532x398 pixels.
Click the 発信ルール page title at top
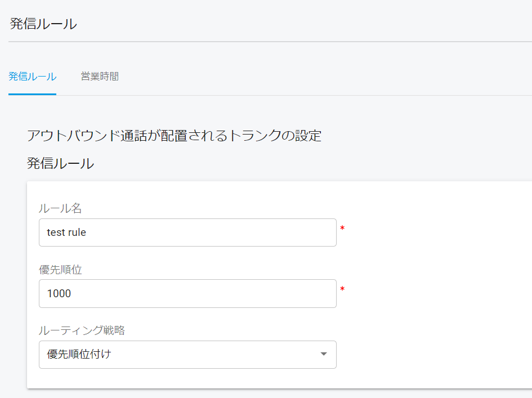tap(43, 24)
